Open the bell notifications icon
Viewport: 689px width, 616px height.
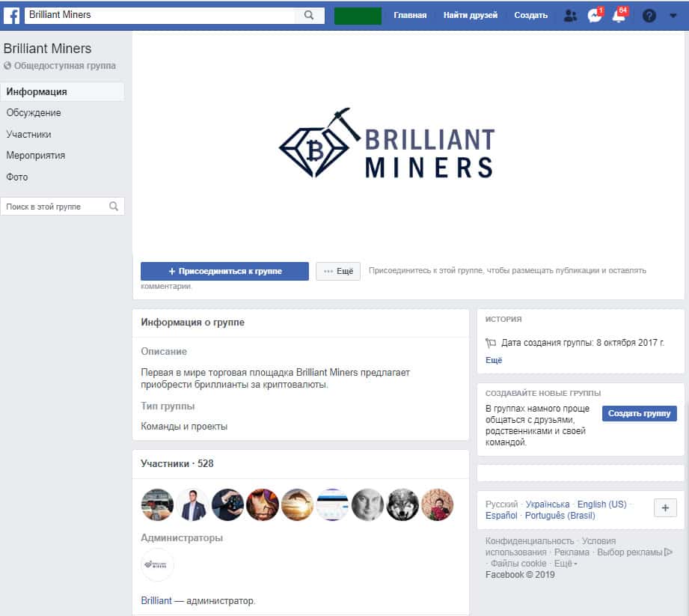(x=619, y=16)
